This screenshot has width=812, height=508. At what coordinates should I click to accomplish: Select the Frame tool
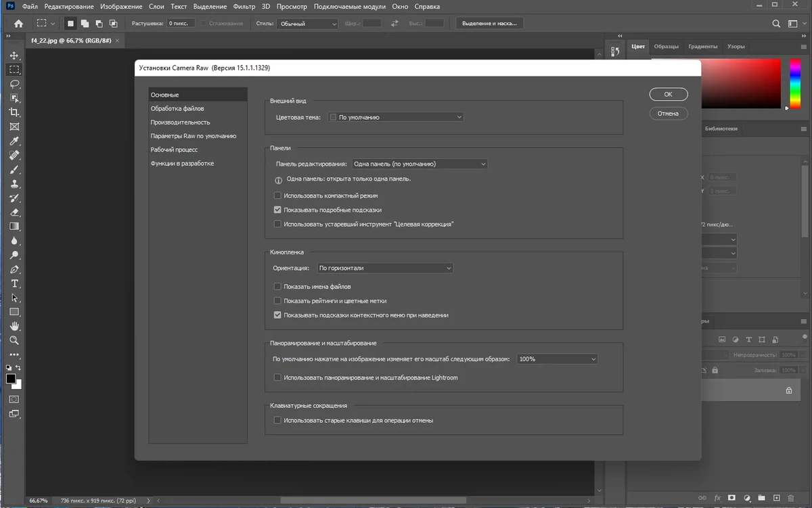pyautogui.click(x=14, y=126)
